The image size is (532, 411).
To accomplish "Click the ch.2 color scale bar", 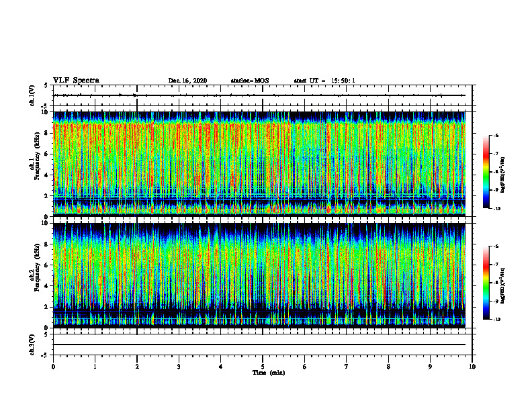I will [x=486, y=283].
